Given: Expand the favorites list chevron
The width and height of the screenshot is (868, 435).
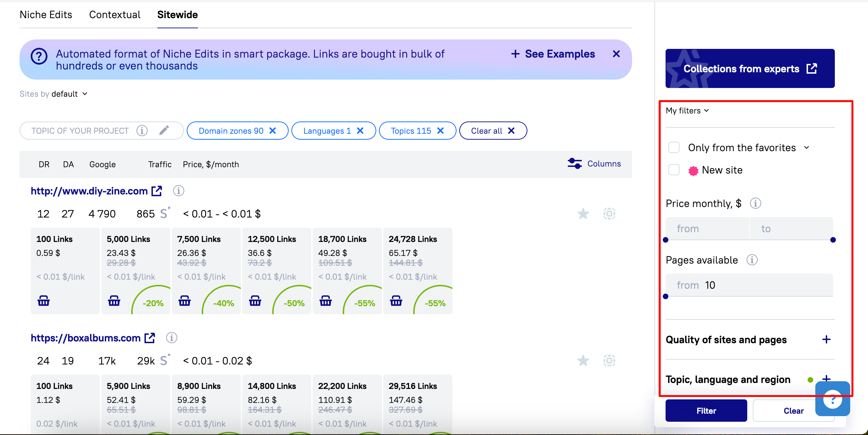Looking at the screenshot, I should [807, 147].
